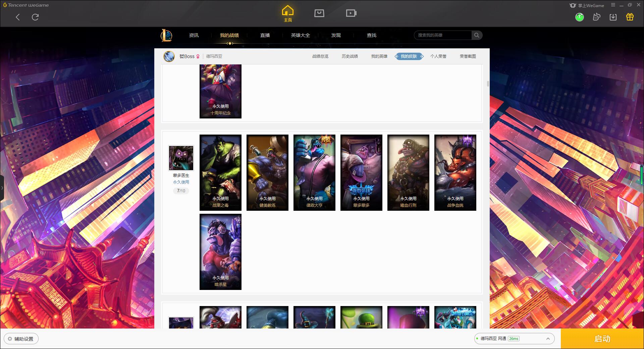Viewport: 644px width, 349px height.
Task: Click the 26ms latency indicator
Action: point(514,339)
